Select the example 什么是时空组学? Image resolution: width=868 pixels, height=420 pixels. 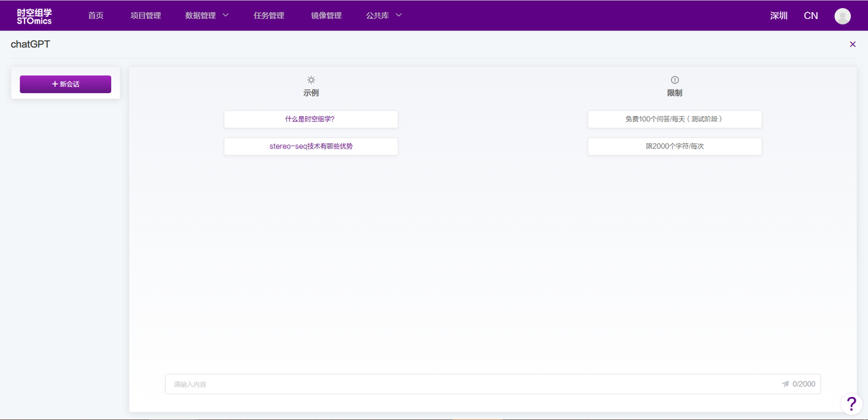311,119
